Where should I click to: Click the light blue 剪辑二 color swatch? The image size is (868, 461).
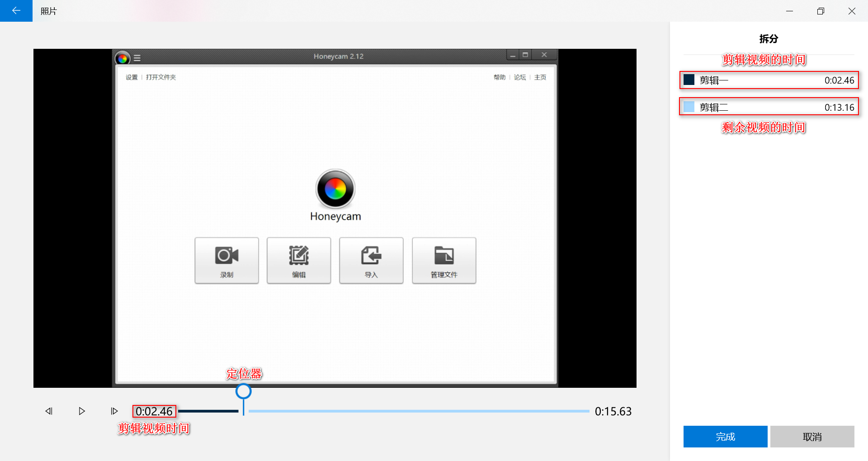coord(689,107)
